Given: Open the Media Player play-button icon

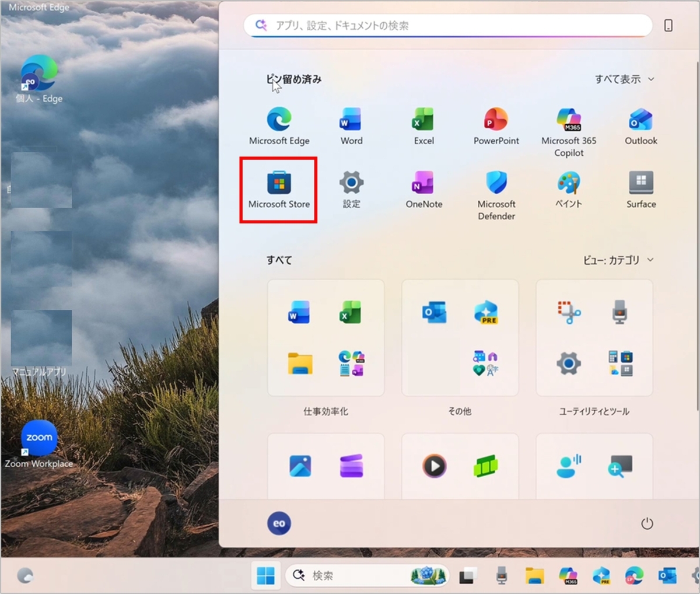Looking at the screenshot, I should [435, 466].
